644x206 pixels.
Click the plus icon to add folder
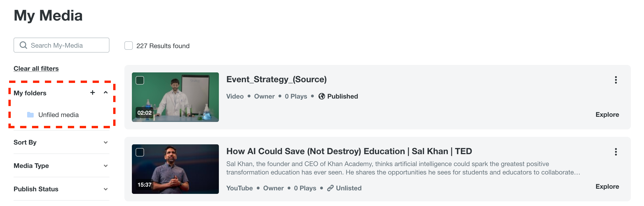point(93,93)
